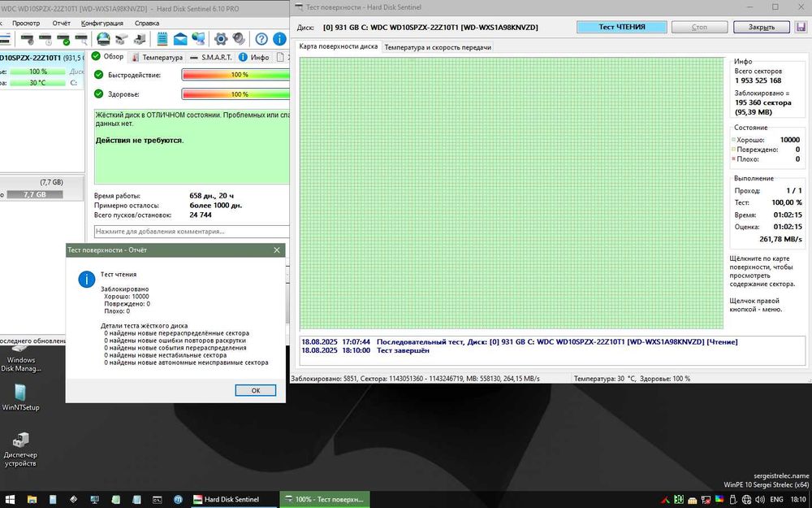Open the command prompt taskbar icon

[157, 500]
